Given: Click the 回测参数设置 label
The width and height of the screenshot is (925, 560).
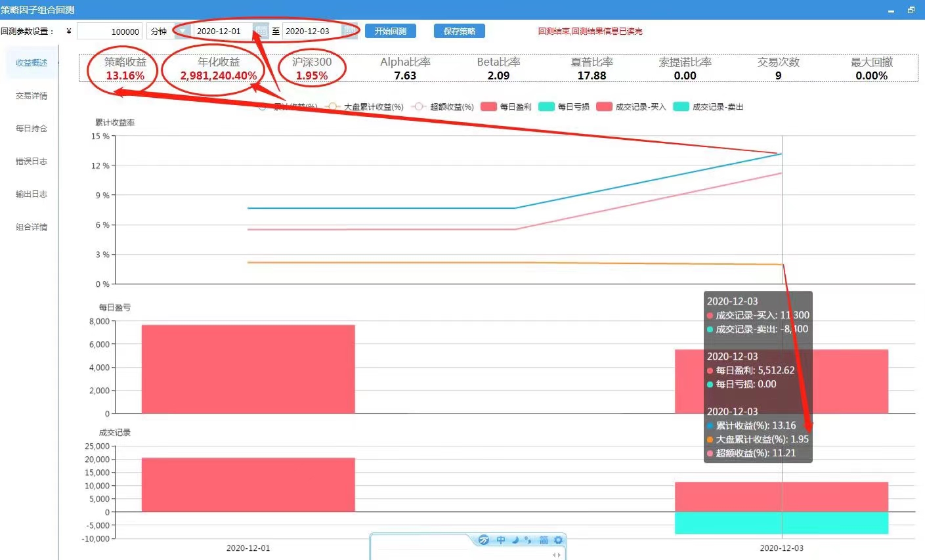Looking at the screenshot, I should click(x=27, y=31).
